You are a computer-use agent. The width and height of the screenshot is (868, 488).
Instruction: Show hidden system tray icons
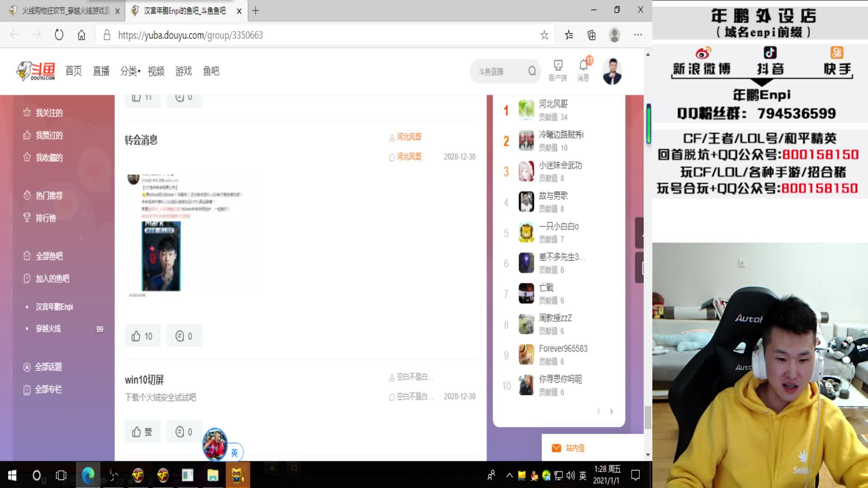[509, 475]
